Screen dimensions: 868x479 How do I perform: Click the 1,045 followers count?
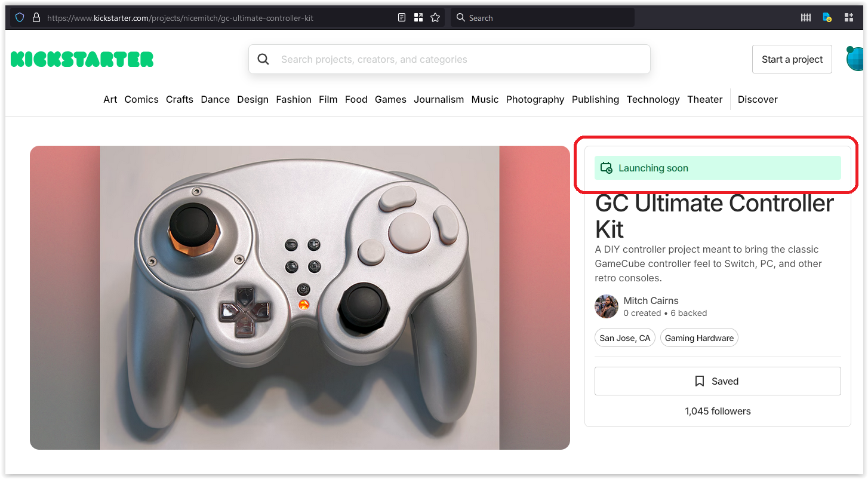718,411
